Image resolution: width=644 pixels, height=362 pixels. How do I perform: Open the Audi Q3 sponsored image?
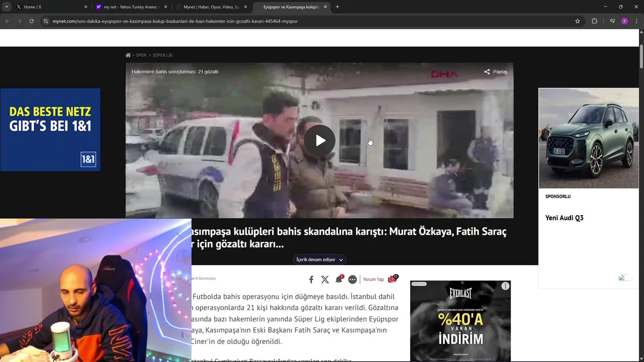point(589,138)
